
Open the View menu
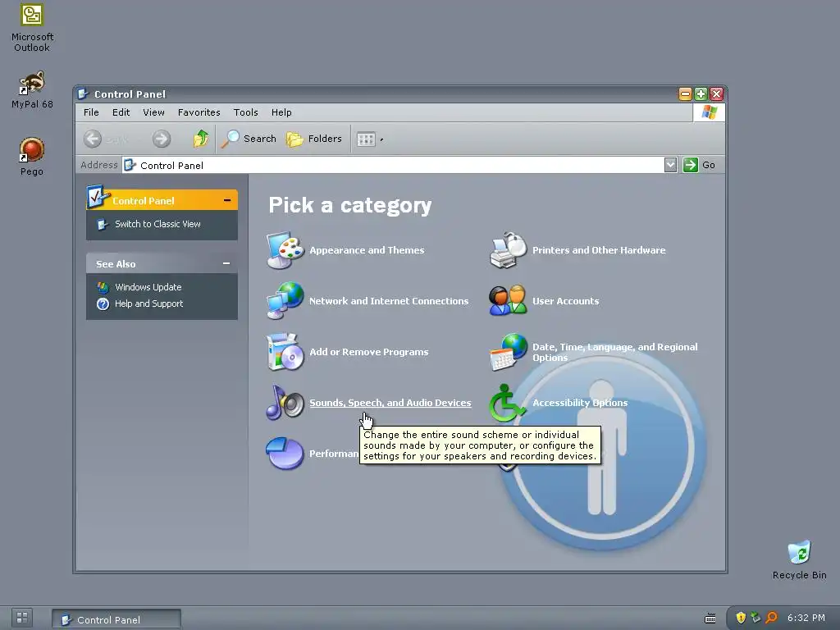pos(153,112)
